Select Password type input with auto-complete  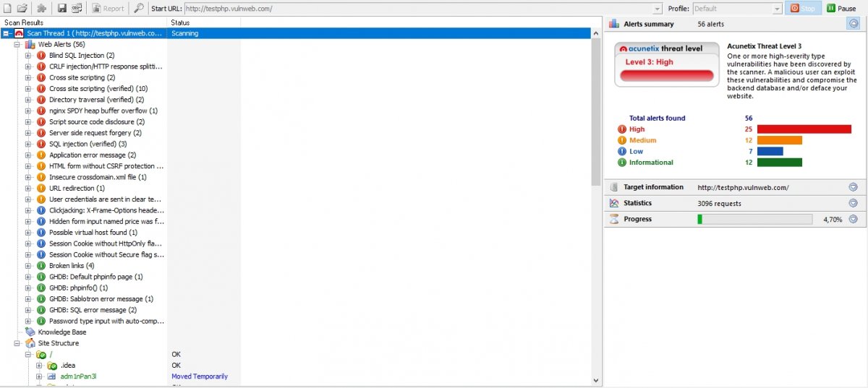click(x=105, y=321)
